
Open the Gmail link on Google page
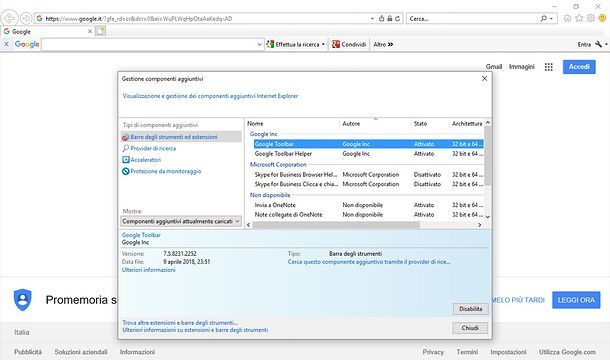(x=494, y=67)
